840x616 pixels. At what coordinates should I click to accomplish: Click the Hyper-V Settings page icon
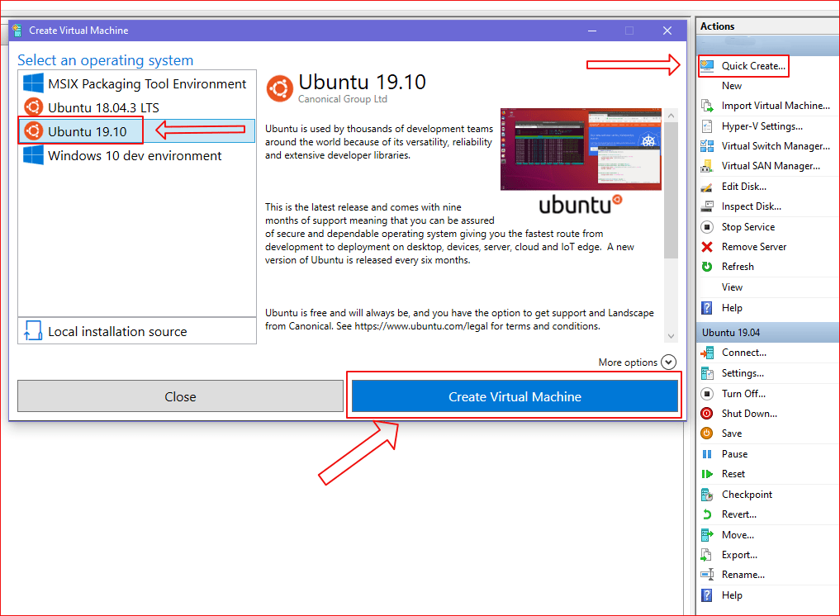707,126
